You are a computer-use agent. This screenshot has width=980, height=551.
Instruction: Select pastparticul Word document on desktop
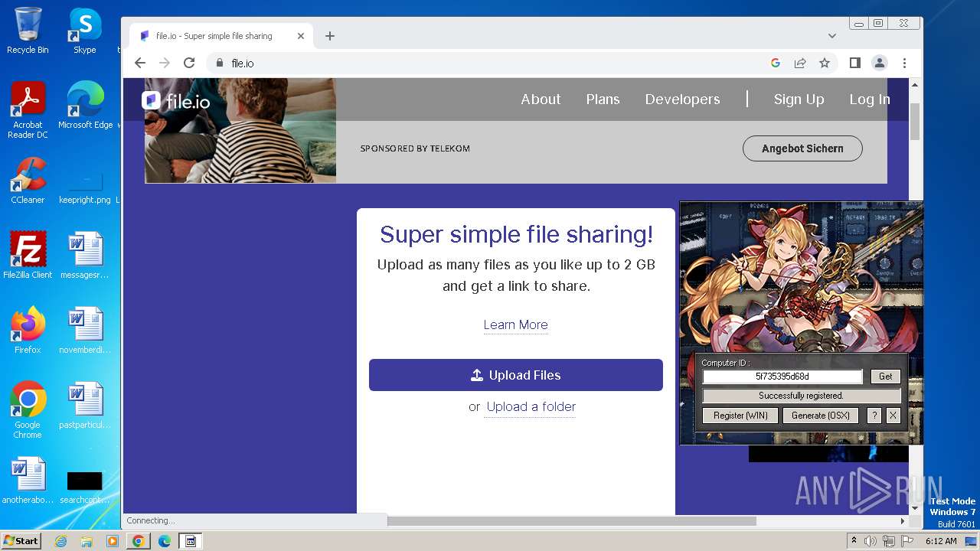pos(84,406)
